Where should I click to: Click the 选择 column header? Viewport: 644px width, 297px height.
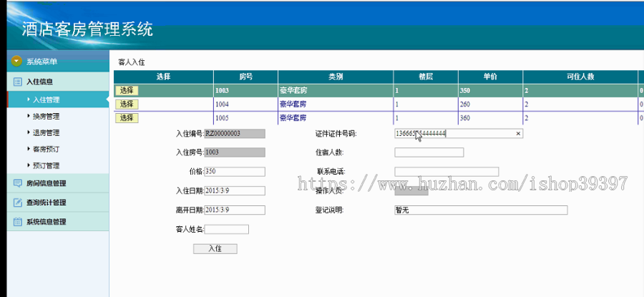[163, 77]
